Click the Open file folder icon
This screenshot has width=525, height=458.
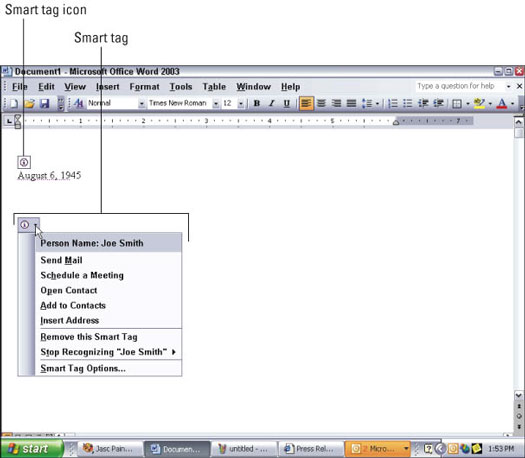(x=29, y=103)
